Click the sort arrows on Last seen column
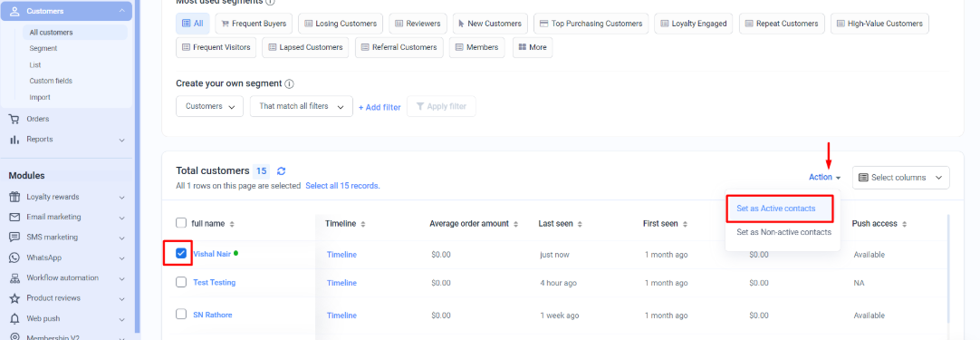Image resolution: width=980 pixels, height=340 pixels. click(580, 224)
